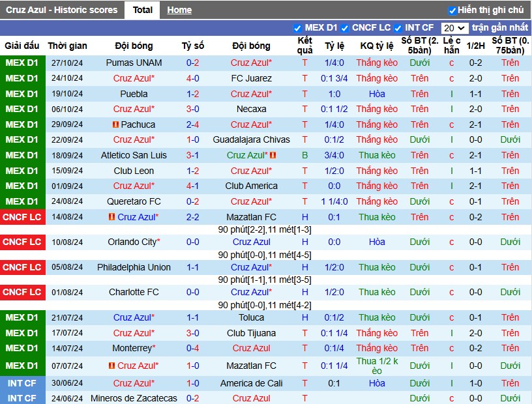
Task: Open America de Cali team link
Action: point(252,383)
